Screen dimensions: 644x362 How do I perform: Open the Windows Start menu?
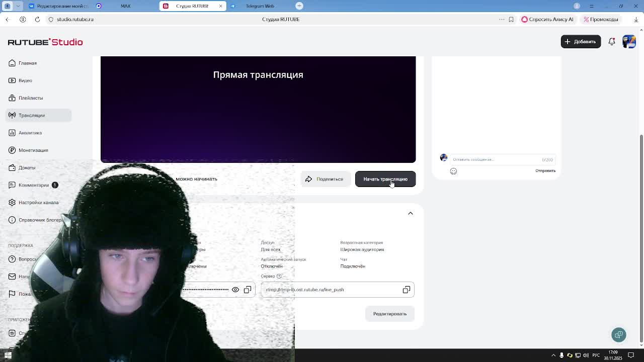pos(8,355)
